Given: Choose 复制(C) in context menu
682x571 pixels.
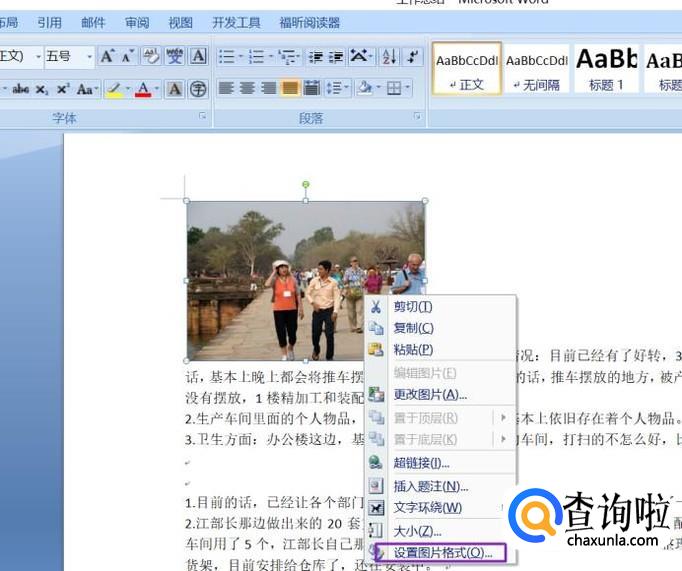Looking at the screenshot, I should (440, 328).
